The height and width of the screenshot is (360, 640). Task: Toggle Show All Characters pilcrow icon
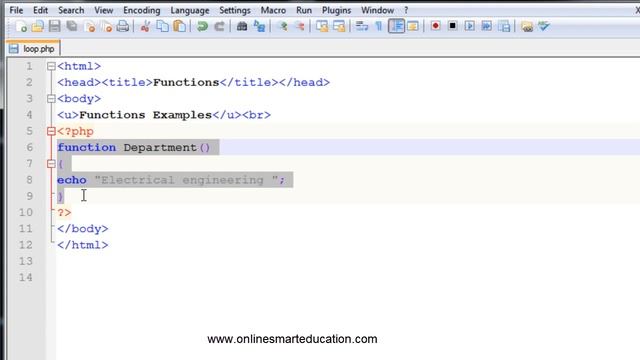pos(379,27)
